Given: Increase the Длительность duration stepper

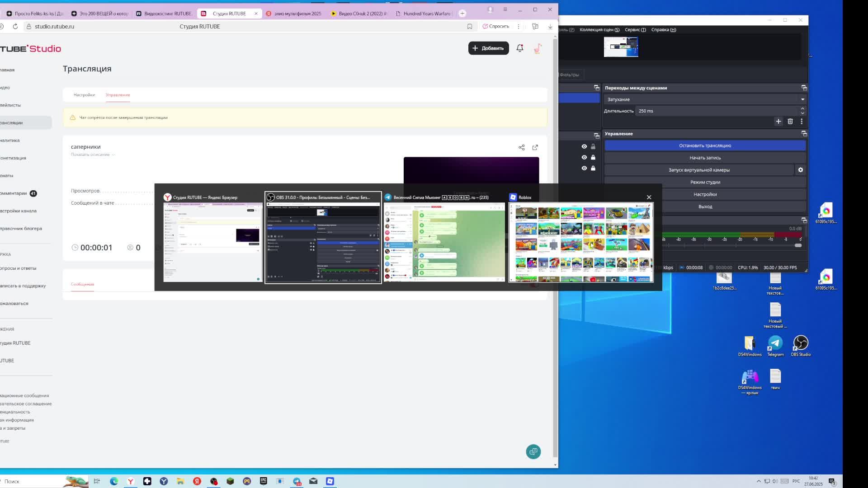Looking at the screenshot, I should pos(802,109).
